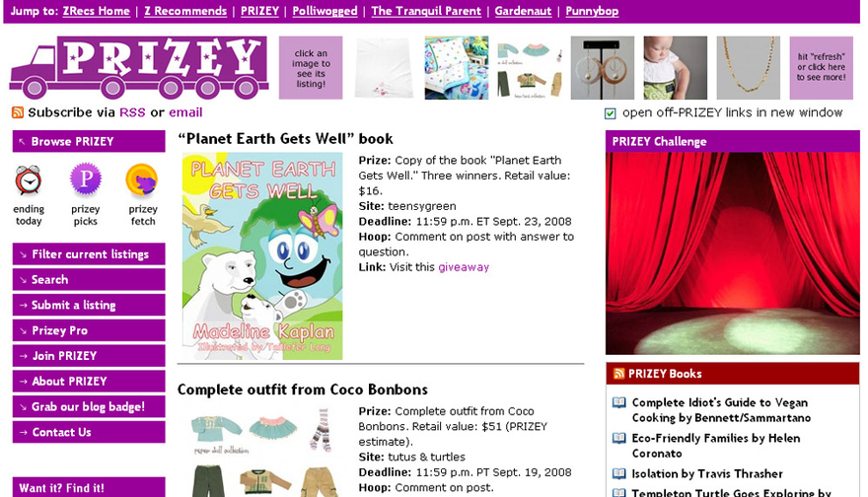868x497 pixels.
Task: Click the gold necklace thumbnail in header strip
Action: point(749,68)
